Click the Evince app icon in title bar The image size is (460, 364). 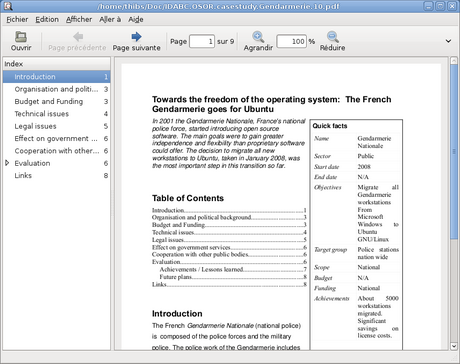point(8,6)
